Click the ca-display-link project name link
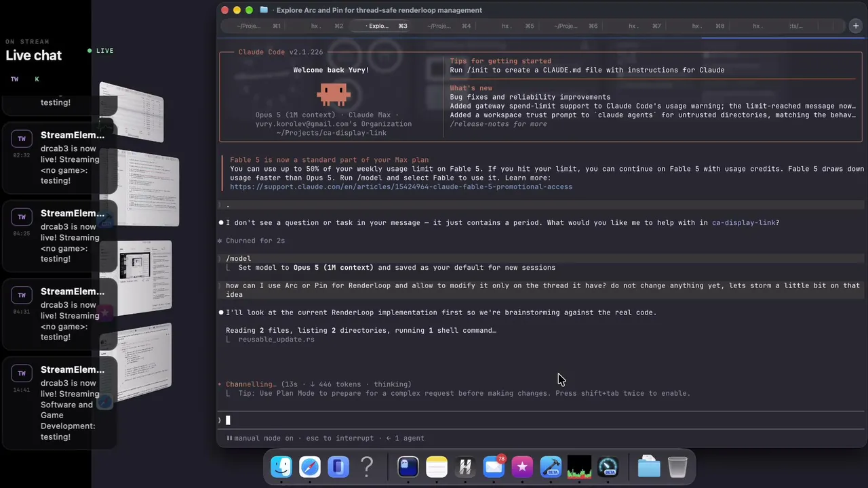 pyautogui.click(x=743, y=223)
